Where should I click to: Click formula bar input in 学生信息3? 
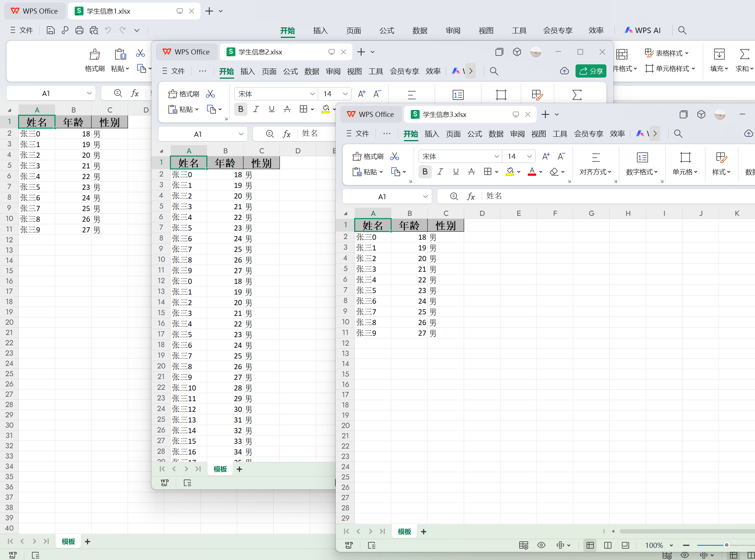(618, 196)
